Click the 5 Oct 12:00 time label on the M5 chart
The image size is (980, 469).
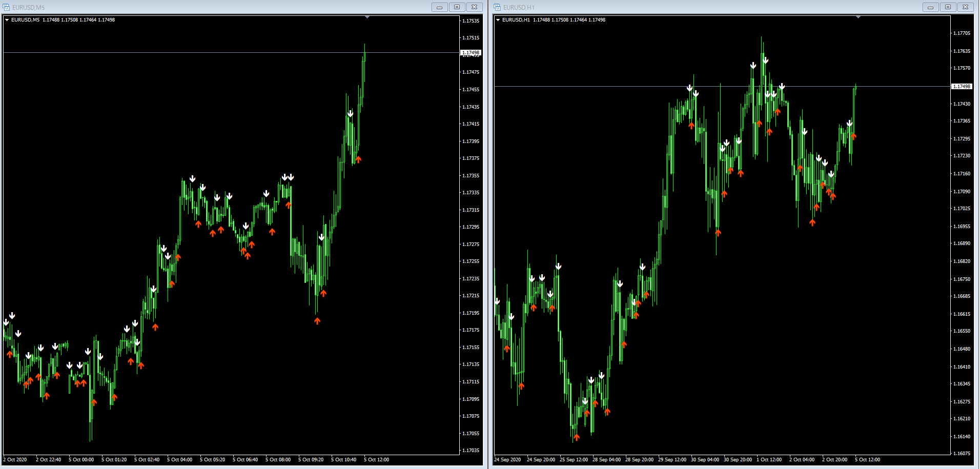click(376, 460)
